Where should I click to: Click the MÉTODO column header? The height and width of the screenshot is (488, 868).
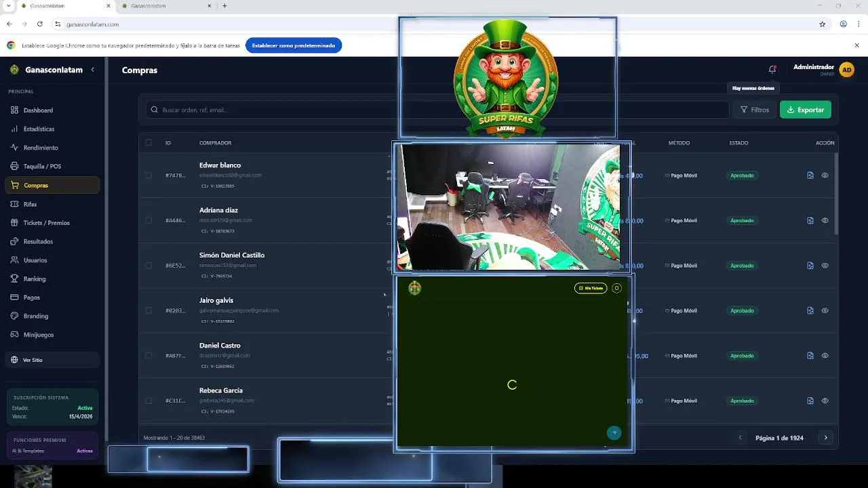[x=679, y=143]
